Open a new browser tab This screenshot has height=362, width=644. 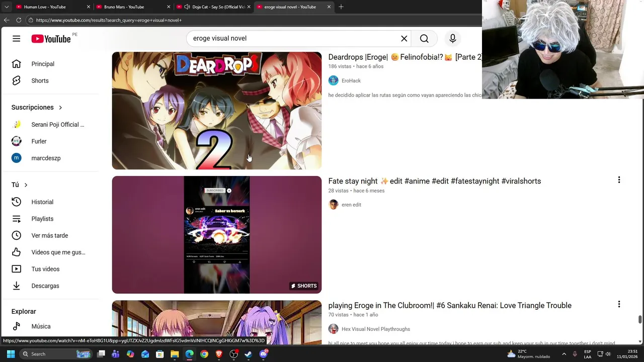341,7
